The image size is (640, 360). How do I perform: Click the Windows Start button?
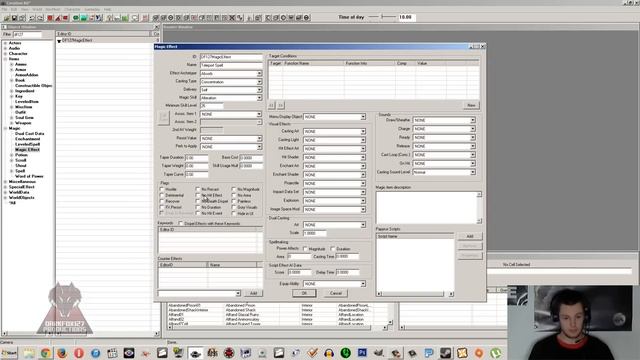pyautogui.click(x=9, y=353)
